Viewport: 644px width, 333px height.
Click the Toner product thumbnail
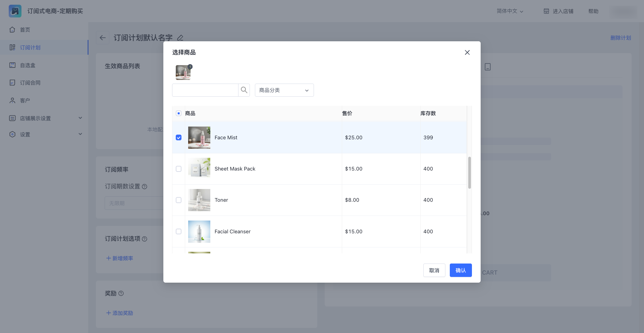(199, 200)
